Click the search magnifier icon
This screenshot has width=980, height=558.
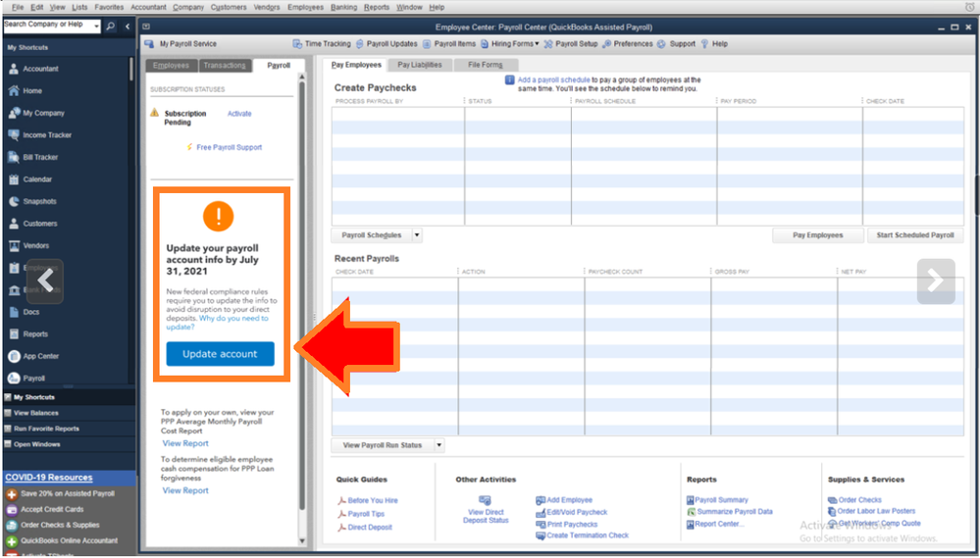tap(111, 25)
